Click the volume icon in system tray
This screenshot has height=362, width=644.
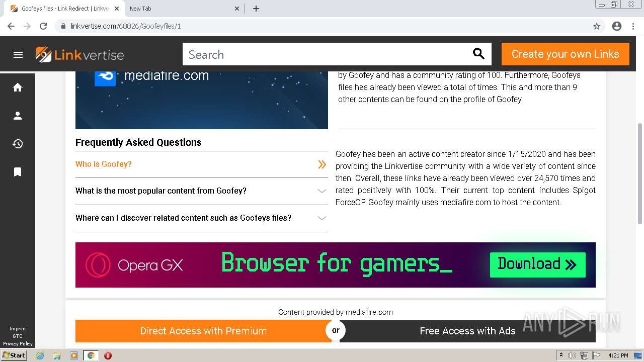[572, 355]
